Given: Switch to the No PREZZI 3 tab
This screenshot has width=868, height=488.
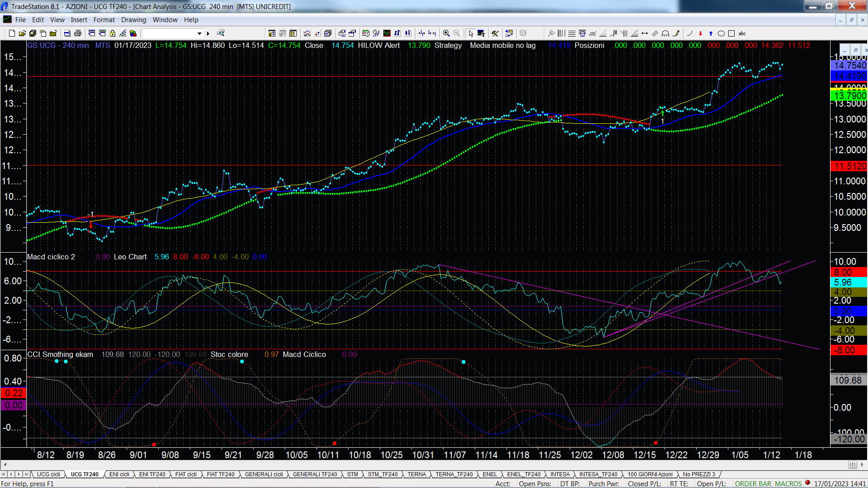Looking at the screenshot, I should (x=699, y=474).
